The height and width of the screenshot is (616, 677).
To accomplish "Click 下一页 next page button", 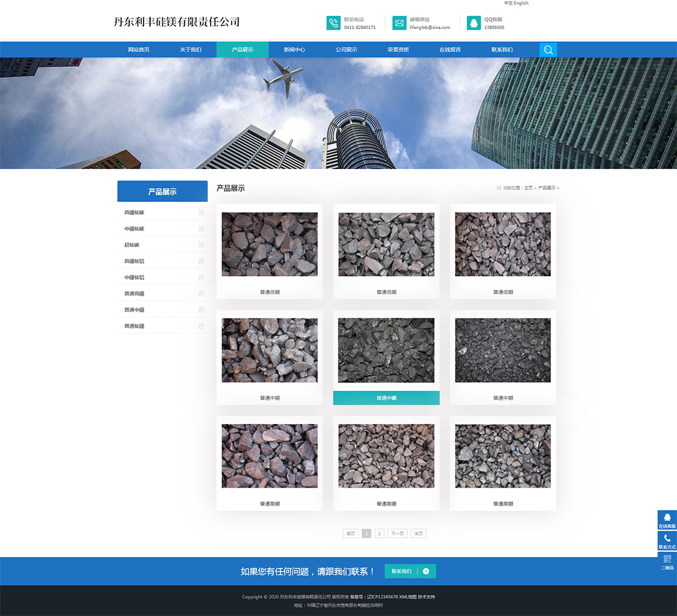I will tap(397, 534).
